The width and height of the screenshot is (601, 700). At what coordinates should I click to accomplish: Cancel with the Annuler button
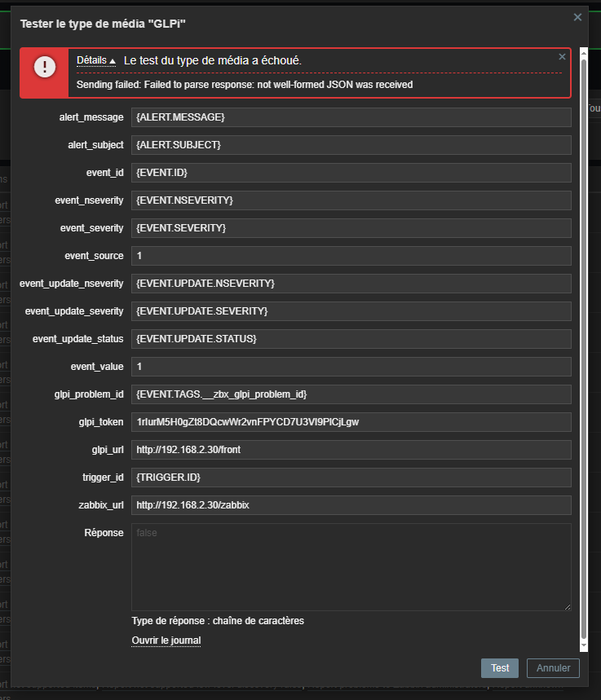[554, 668]
